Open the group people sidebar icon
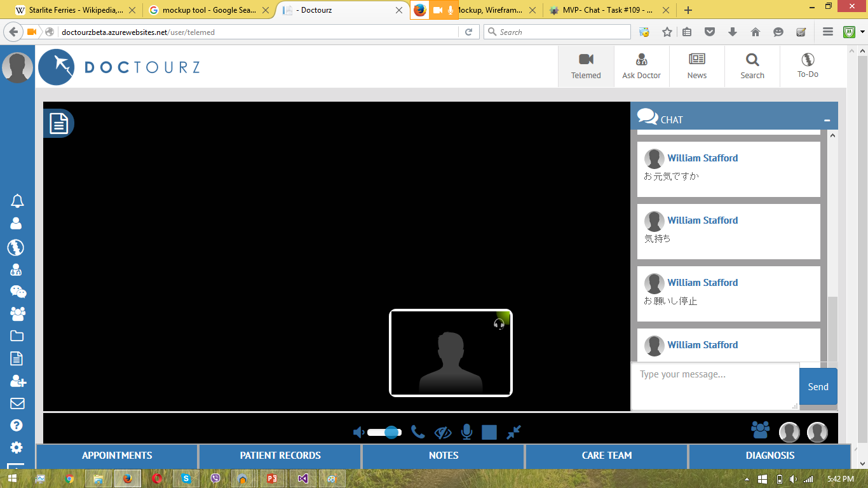The width and height of the screenshot is (868, 488). [x=18, y=313]
